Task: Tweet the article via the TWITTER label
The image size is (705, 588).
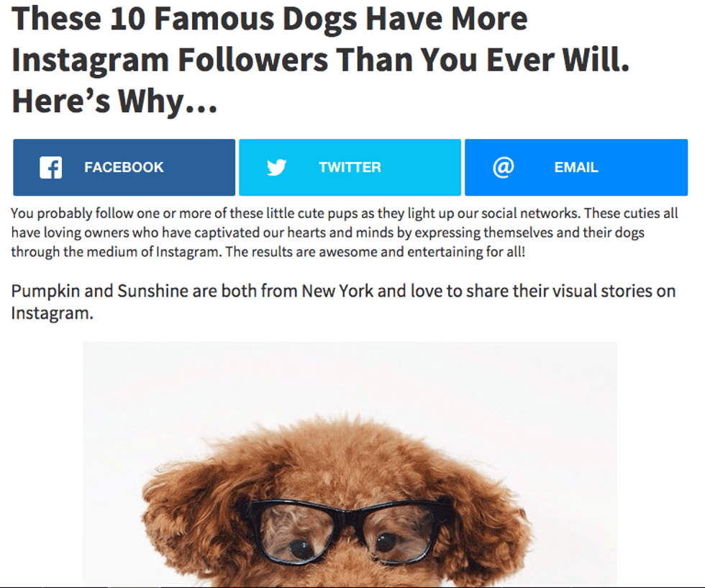Action: coord(350,168)
